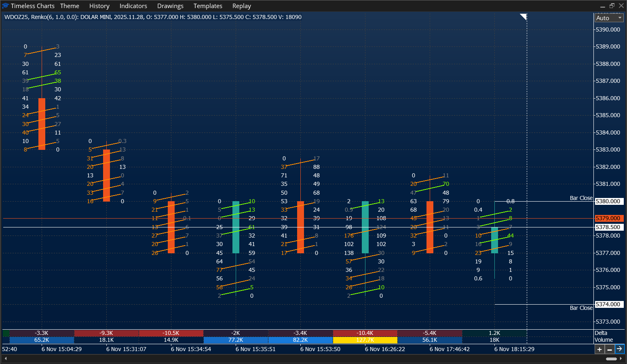The width and height of the screenshot is (627, 364).
Task: Click the 5378.500 price label on the axis
Action: click(608, 227)
